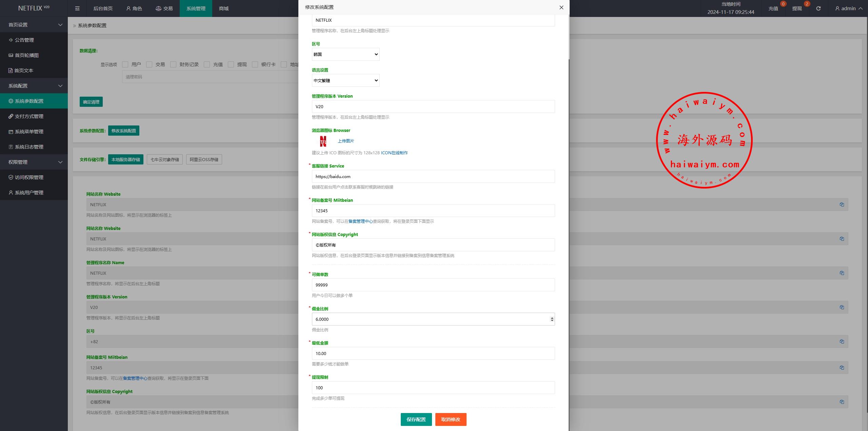
Task: Enable the 提现 checkbox option
Action: (231, 64)
